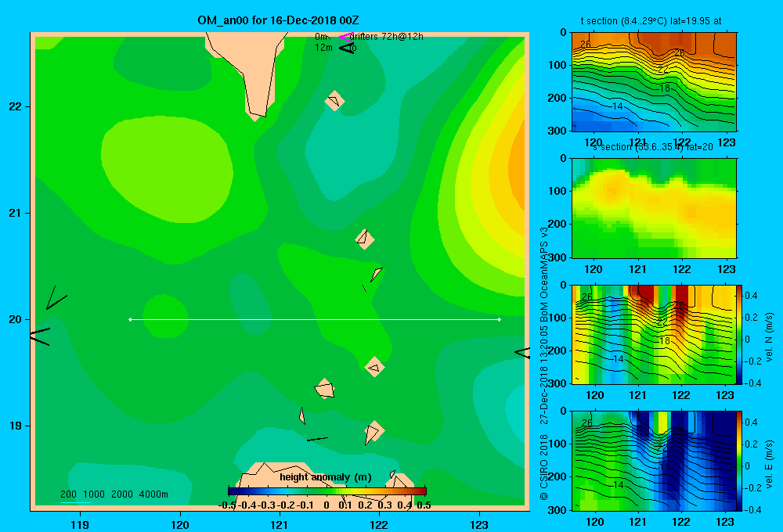This screenshot has width=783, height=532.
Task: Click longitude label 120 on main map axis
Action: coord(180,524)
